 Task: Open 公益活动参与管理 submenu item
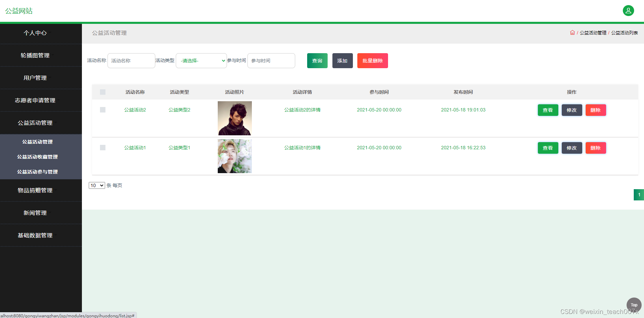(x=38, y=172)
